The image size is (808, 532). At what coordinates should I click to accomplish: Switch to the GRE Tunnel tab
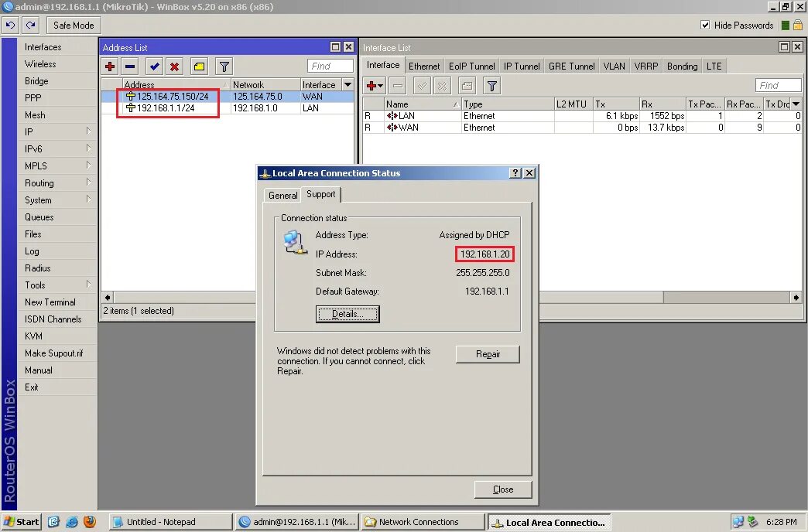click(x=571, y=66)
